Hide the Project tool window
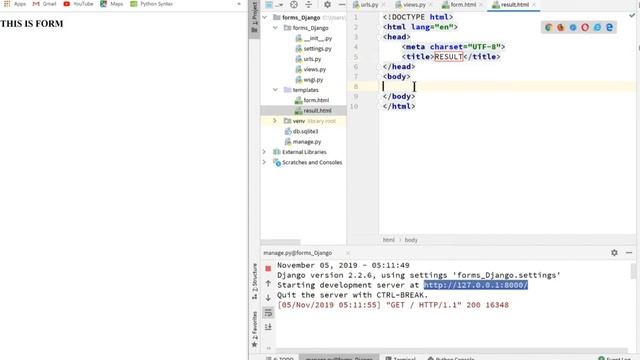The width and height of the screenshot is (640, 360). tap(342, 4)
